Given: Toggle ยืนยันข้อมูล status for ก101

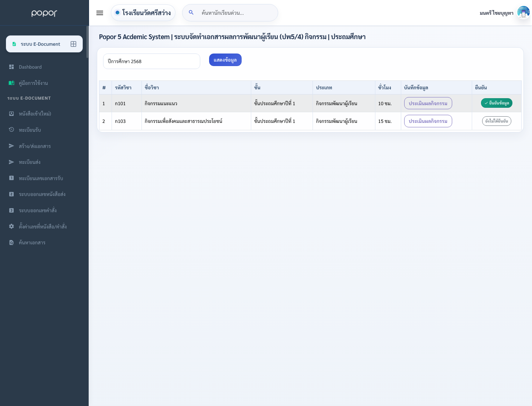Looking at the screenshot, I should 497,103.
